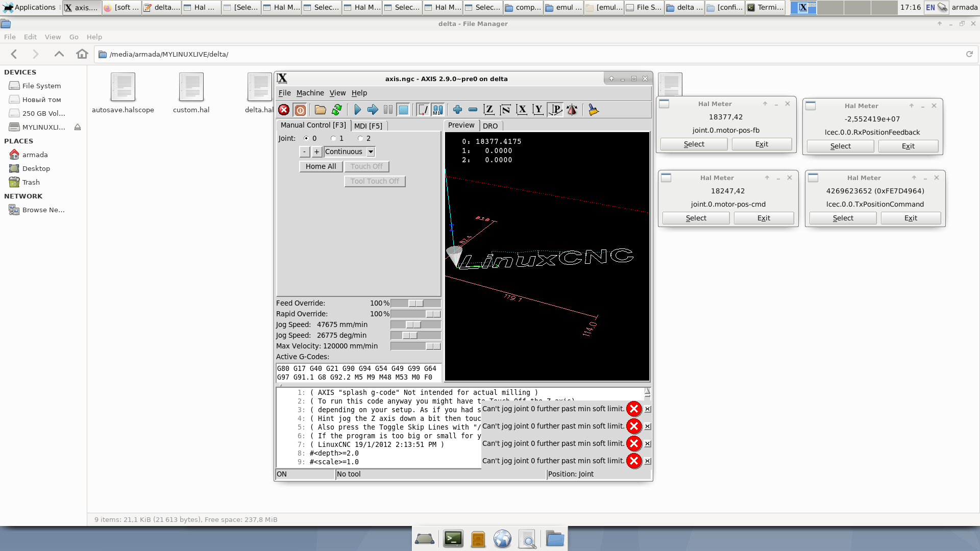The width and height of the screenshot is (980, 551).
Task: Select joint 1 radio button
Action: pos(333,138)
